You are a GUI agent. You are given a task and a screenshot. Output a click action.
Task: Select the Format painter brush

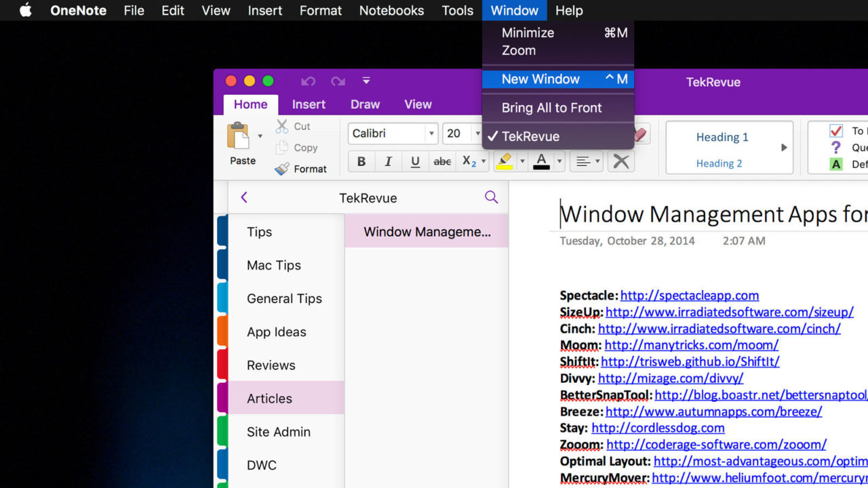(282, 169)
